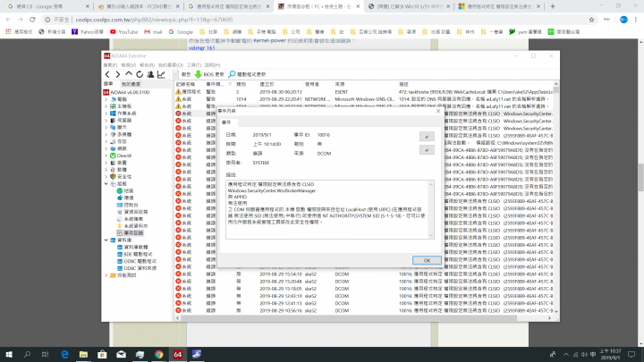
Task: Select the 系統檔案 tree item
Action: pos(131,219)
